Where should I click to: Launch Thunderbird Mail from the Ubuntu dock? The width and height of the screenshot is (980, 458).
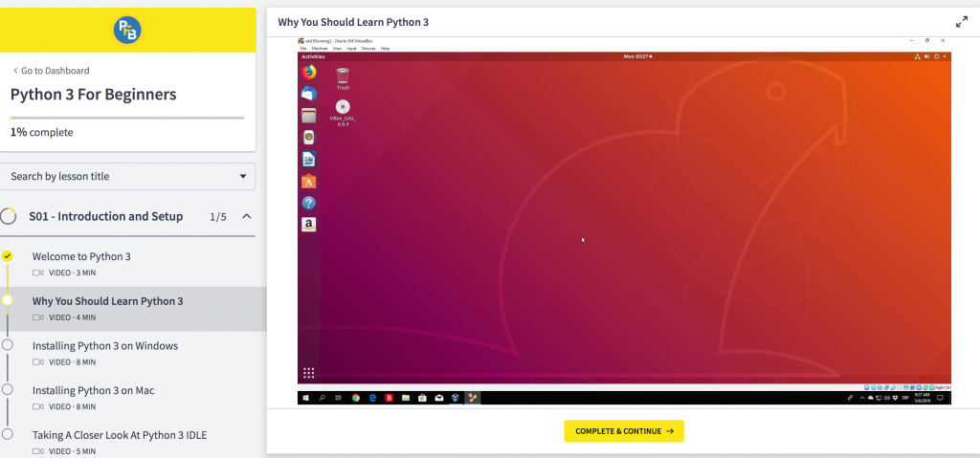coord(309,94)
